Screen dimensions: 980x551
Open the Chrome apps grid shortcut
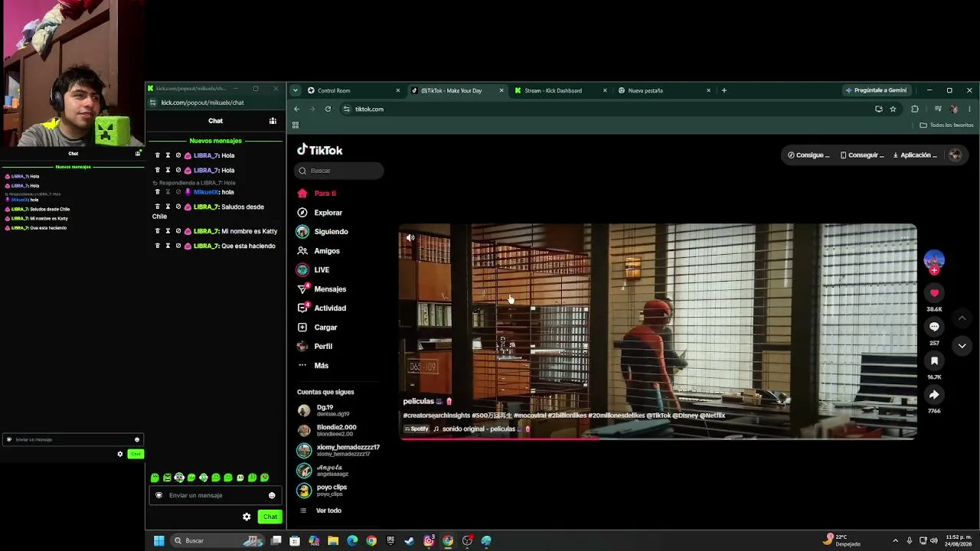coord(296,125)
